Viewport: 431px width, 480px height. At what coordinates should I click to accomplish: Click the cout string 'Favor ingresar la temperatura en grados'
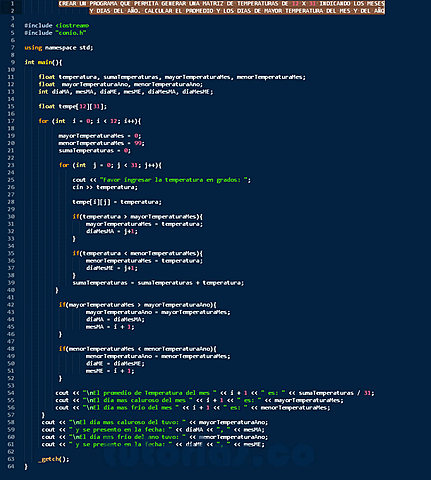click(x=173, y=180)
